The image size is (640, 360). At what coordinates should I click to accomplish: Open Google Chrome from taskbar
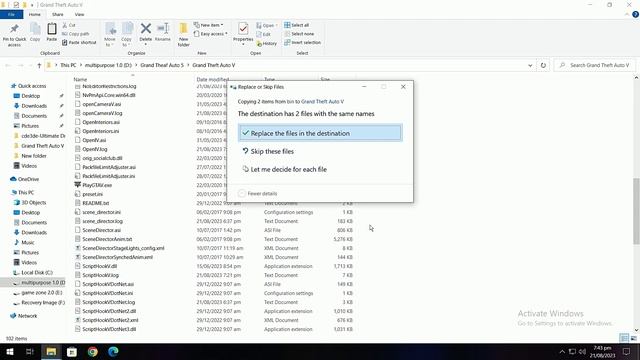93,351
